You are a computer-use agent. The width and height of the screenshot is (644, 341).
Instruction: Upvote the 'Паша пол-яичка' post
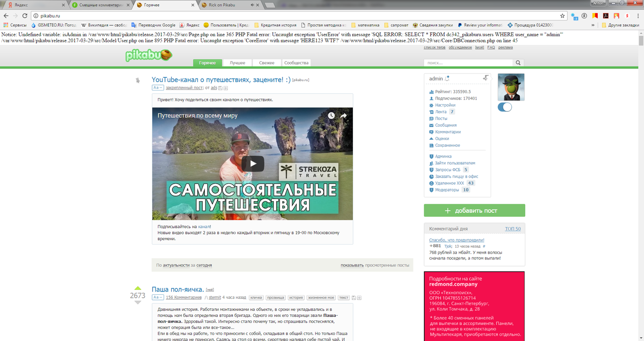coord(138,288)
